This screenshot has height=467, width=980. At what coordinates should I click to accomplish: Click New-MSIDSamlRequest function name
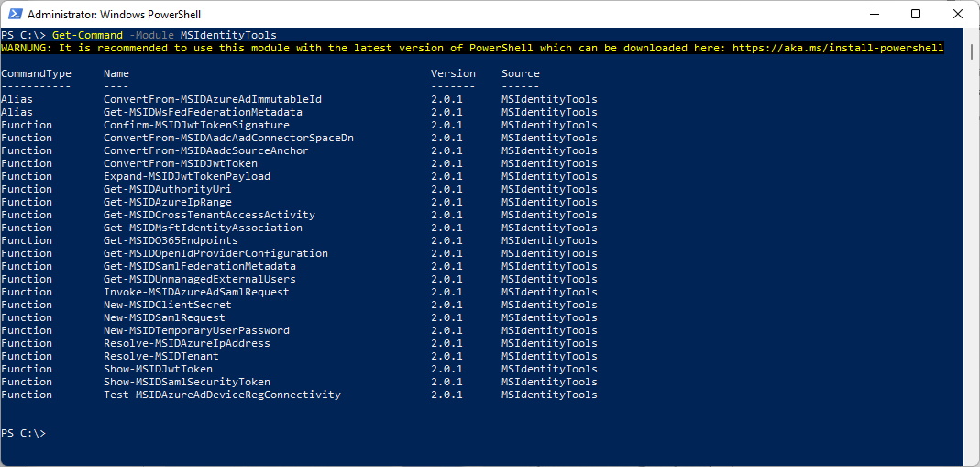click(164, 317)
